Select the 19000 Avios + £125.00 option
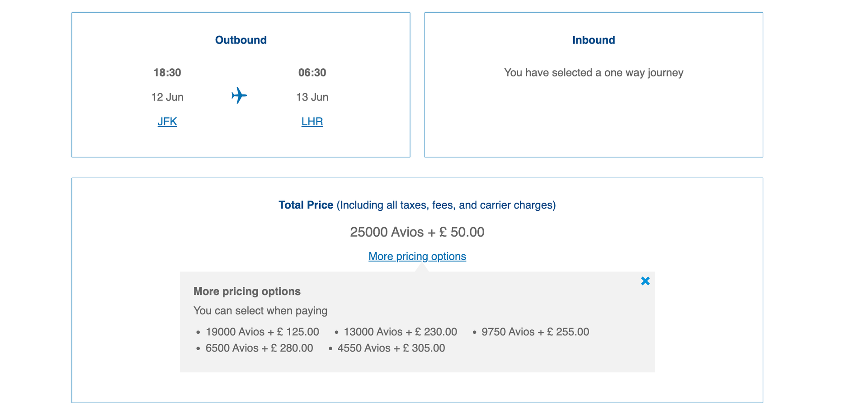The width and height of the screenshot is (868, 409). (262, 332)
